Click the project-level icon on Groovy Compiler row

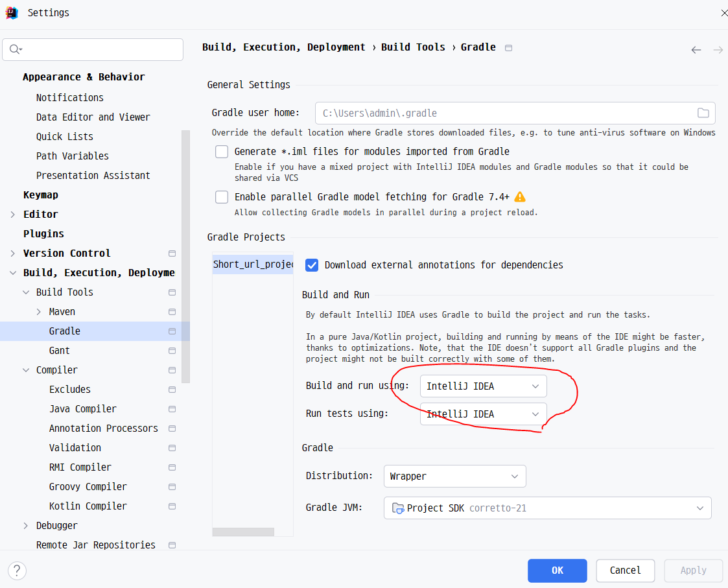(172, 487)
